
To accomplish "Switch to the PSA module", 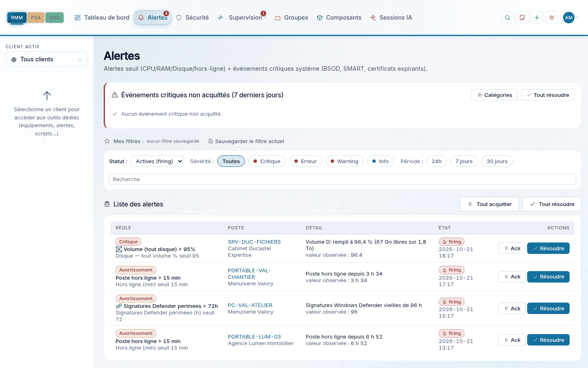I will [x=36, y=18].
